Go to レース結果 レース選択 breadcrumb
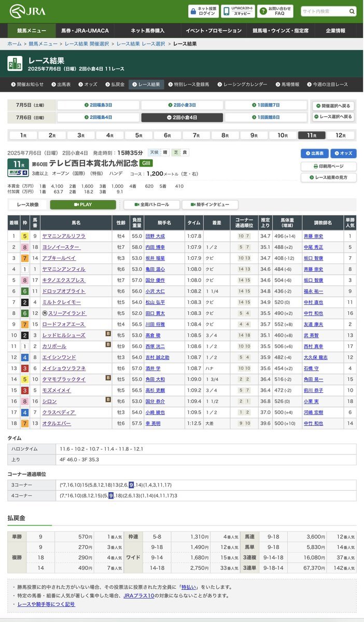The image size is (364, 622). [x=141, y=44]
